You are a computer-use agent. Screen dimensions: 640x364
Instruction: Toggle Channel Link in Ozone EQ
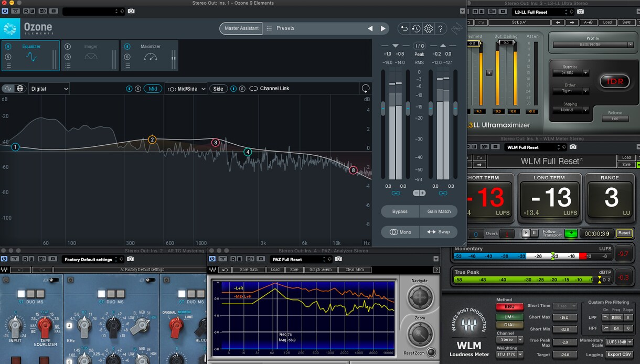(269, 89)
